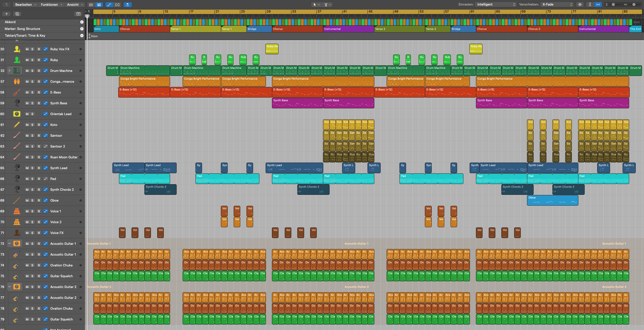The image size is (644, 330).
Task: Click the Orientak Lead track icon
Action: click(x=17, y=114)
